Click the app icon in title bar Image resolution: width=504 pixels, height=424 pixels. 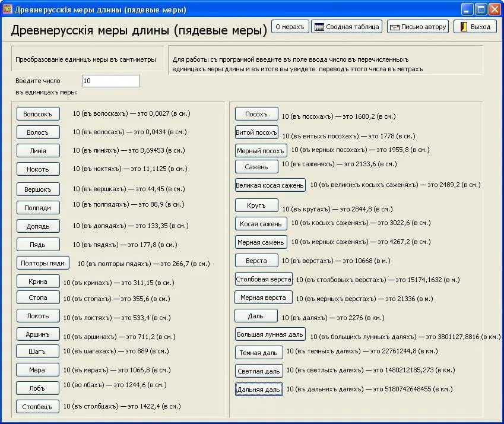point(7,9)
